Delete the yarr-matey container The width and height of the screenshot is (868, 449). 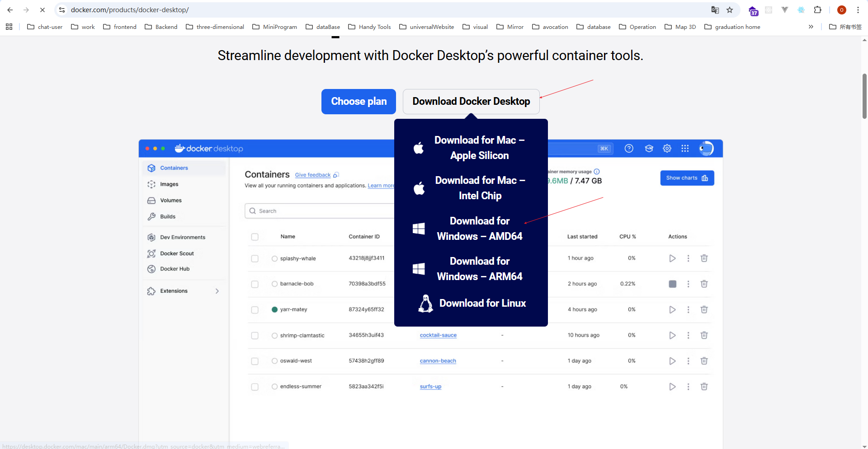tap(704, 309)
